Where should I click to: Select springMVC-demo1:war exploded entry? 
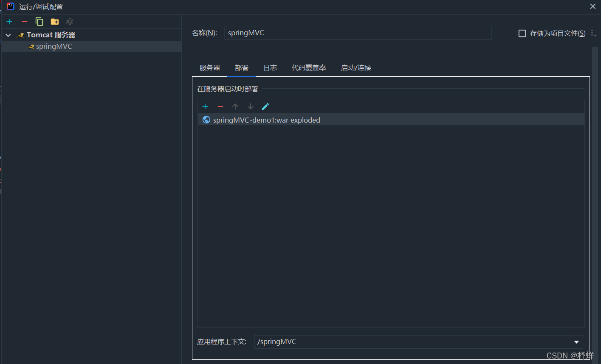(391, 120)
